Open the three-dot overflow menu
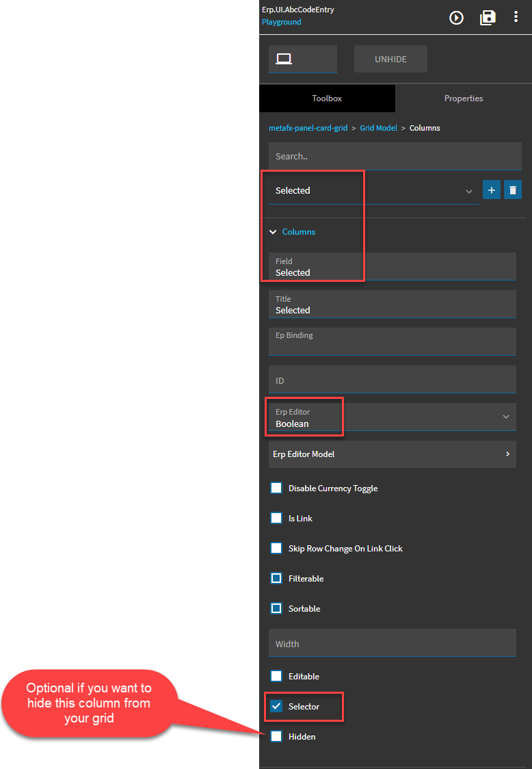 point(516,16)
